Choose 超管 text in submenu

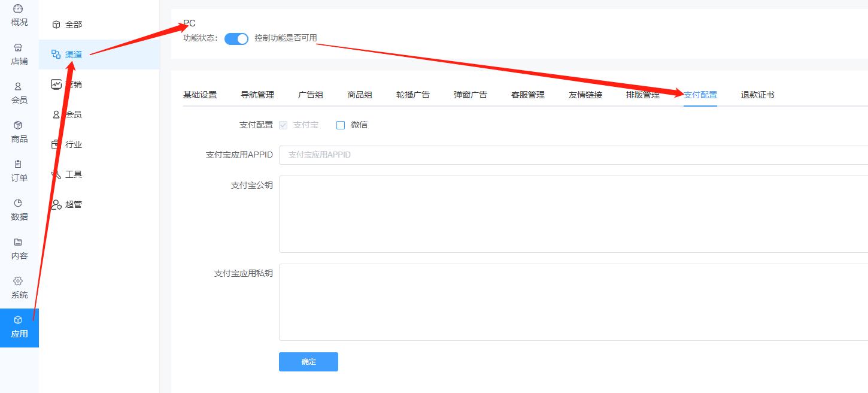(x=74, y=204)
